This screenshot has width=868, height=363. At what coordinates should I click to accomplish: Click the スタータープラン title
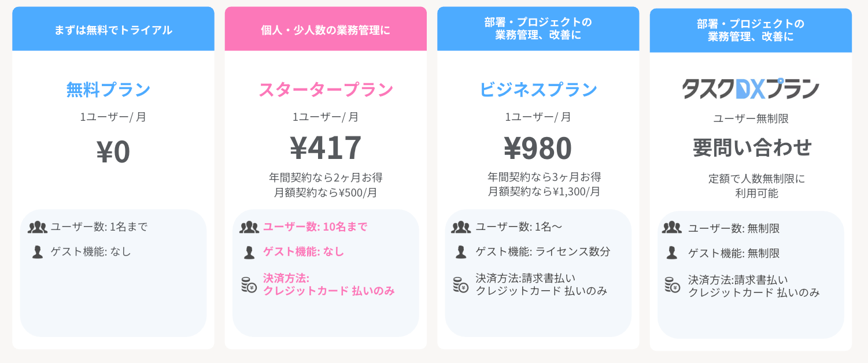(326, 90)
